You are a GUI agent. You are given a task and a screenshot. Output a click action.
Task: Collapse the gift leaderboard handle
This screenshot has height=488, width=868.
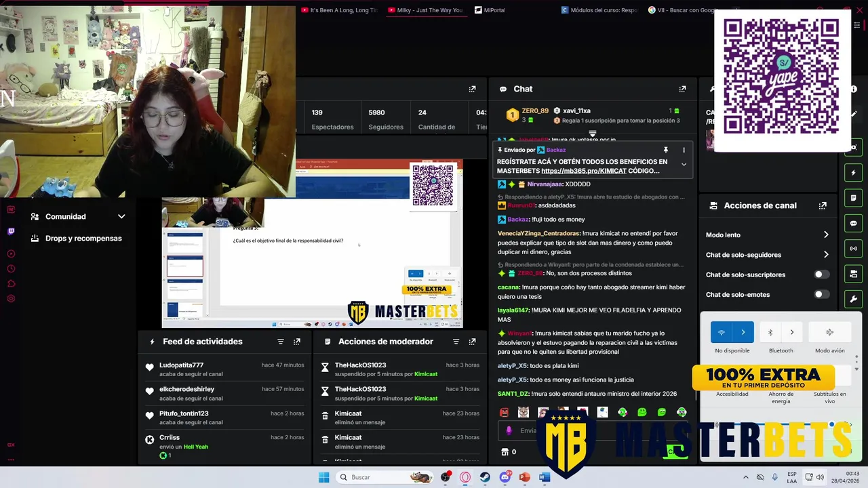click(x=592, y=134)
